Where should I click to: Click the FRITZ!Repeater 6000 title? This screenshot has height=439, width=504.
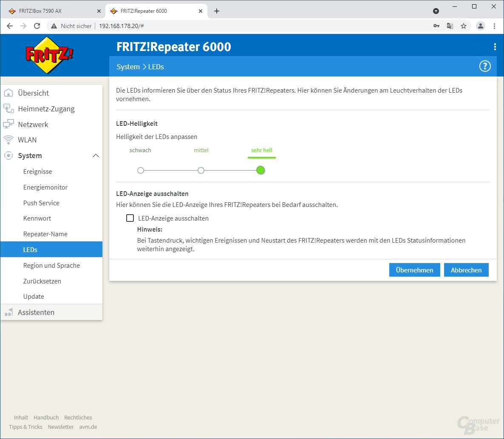click(173, 47)
